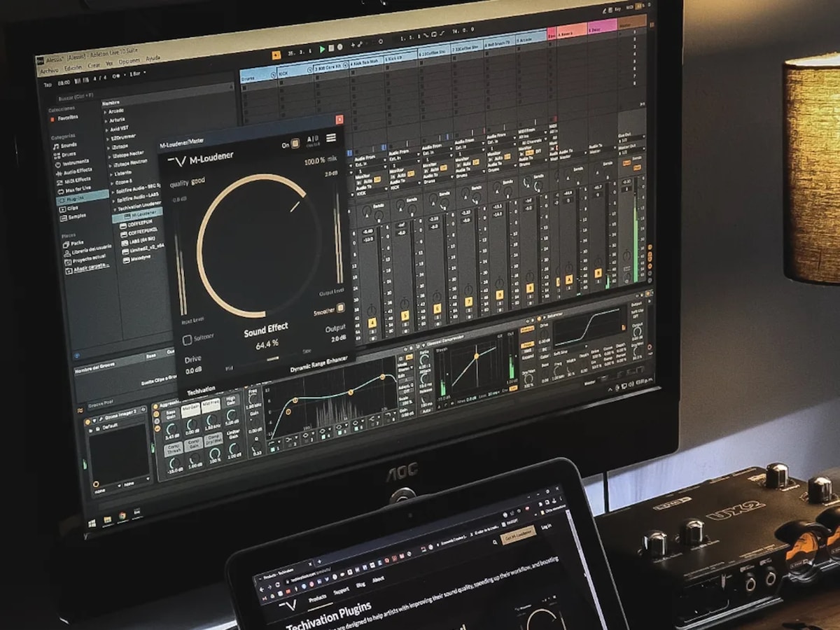The width and height of the screenshot is (840, 630).
Task: Select the Drums category icon
Action: 57,155
